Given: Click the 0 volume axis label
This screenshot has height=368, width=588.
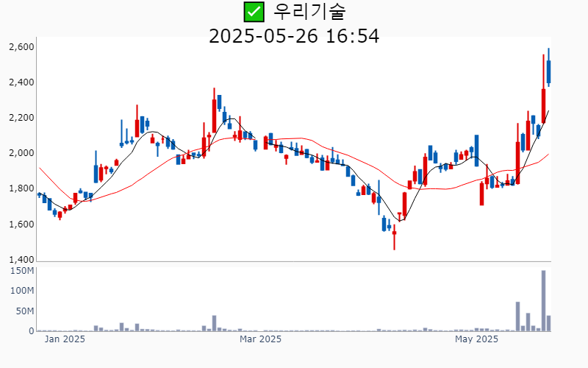Looking at the screenshot, I should pos(32,331).
